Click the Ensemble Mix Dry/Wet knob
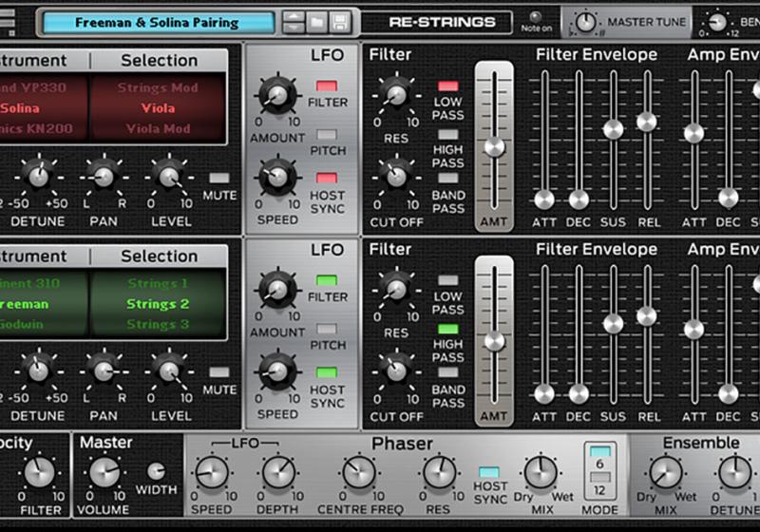The height and width of the screenshot is (532, 760). (665, 471)
